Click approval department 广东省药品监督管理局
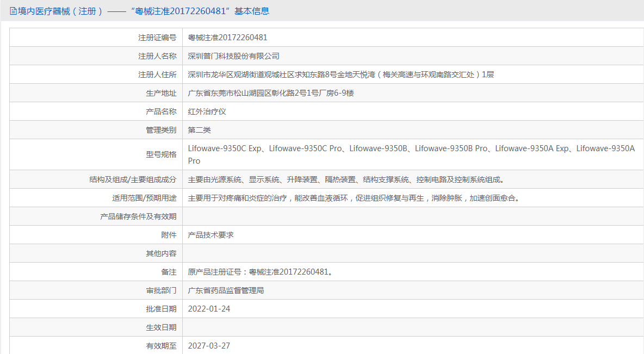Screen dimensions: 644x354 [226, 290]
